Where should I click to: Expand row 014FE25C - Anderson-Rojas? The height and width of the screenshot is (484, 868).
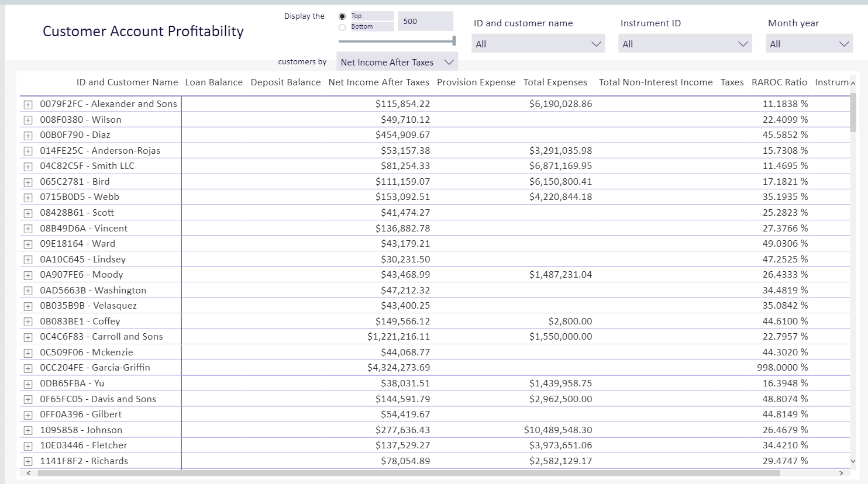pyautogui.click(x=27, y=151)
